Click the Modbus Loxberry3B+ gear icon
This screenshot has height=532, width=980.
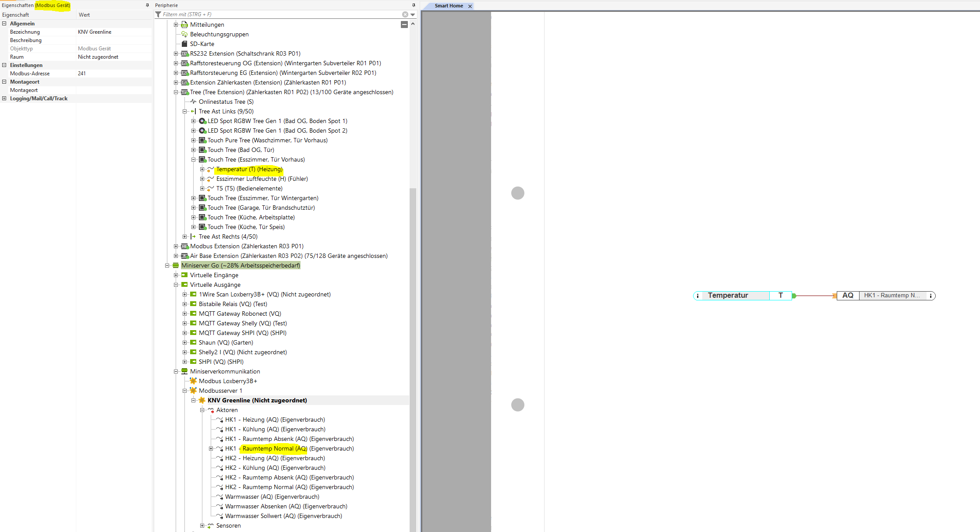click(x=193, y=381)
